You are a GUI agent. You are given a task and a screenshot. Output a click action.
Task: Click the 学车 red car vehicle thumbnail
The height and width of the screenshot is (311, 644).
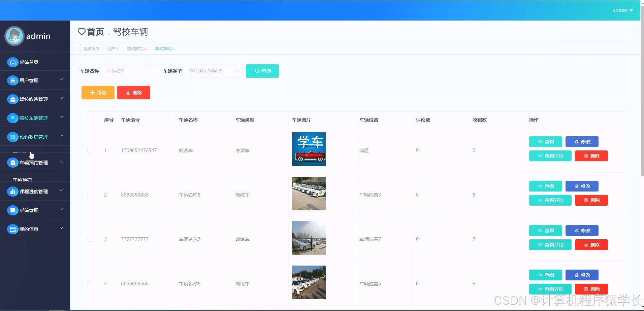(308, 149)
